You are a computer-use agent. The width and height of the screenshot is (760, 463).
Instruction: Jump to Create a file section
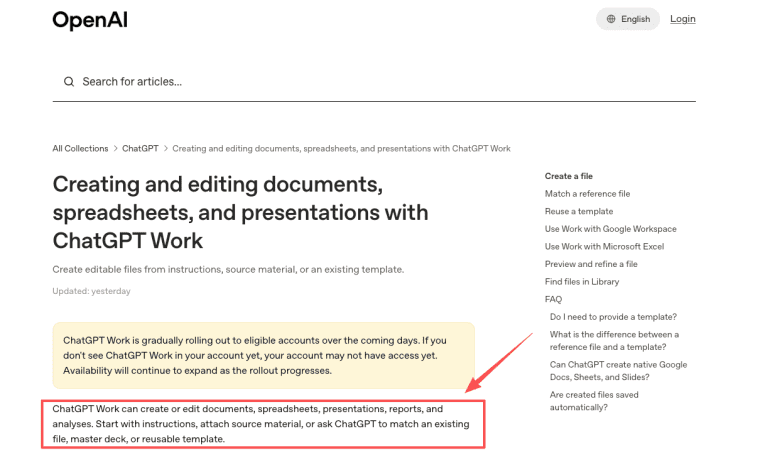coord(569,176)
